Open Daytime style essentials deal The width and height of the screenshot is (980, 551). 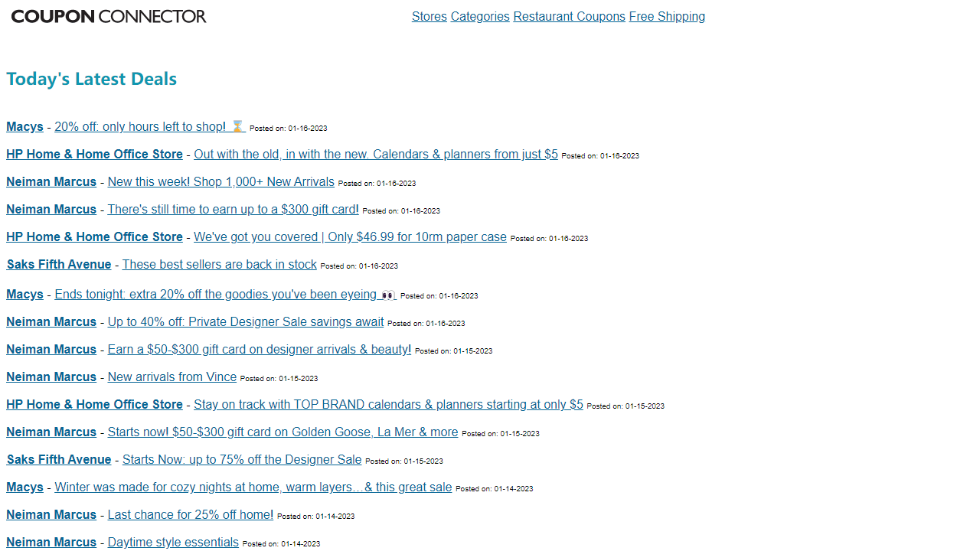click(x=173, y=542)
